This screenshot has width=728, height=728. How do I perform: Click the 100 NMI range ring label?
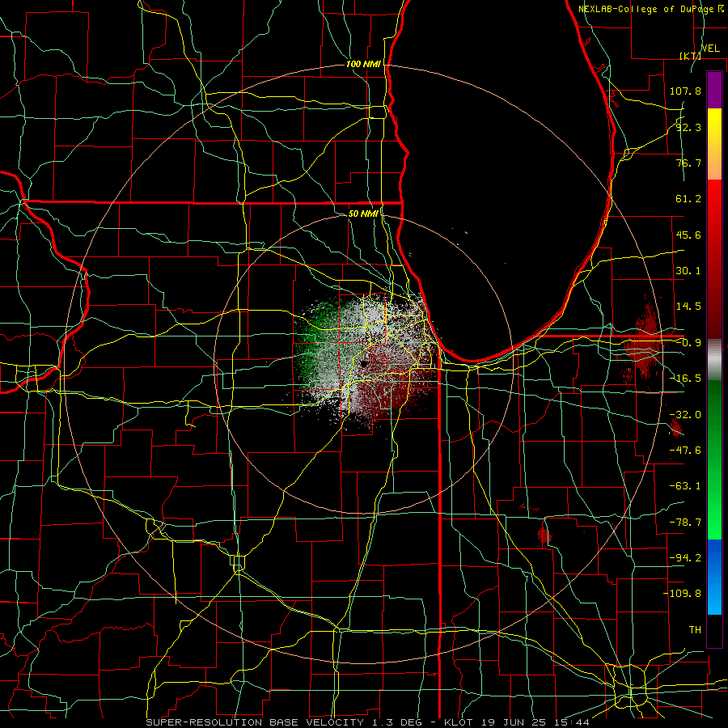pos(363,64)
